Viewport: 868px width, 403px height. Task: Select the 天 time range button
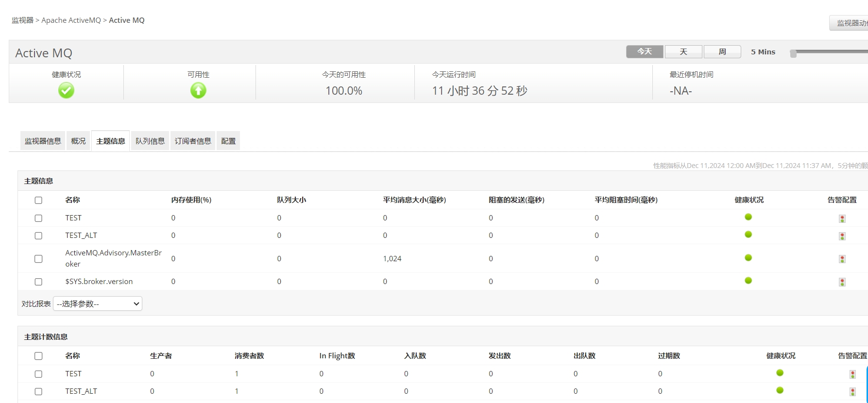pos(683,51)
